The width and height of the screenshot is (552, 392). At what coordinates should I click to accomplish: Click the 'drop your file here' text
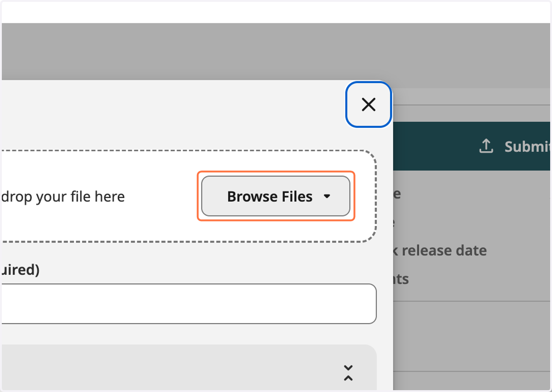[63, 197]
